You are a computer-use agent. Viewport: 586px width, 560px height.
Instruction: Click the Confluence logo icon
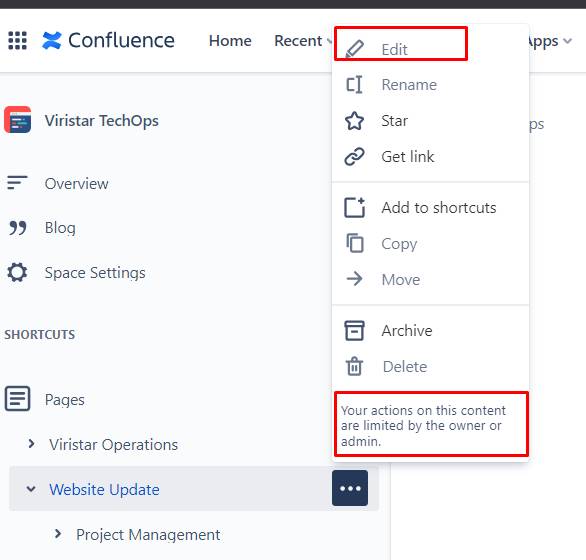(x=52, y=40)
